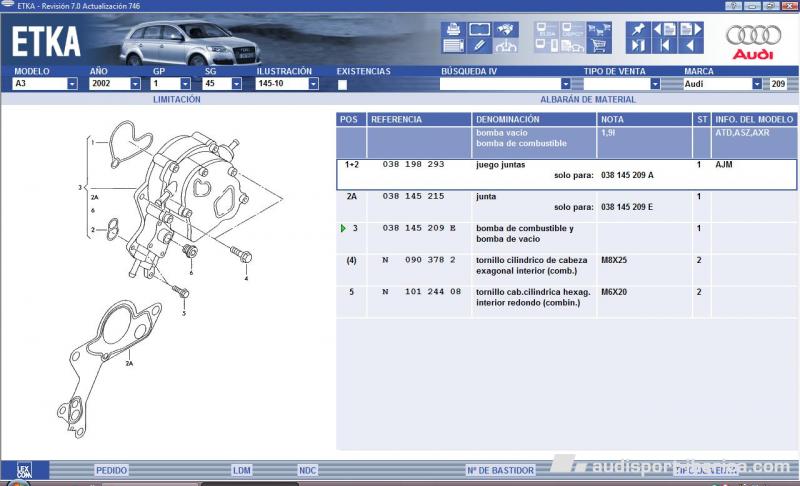800x486 pixels.
Task: Go to next illustration page icon
Action: click(x=691, y=29)
